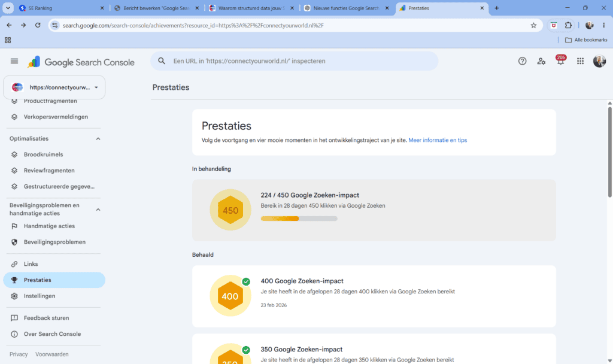Click the Prestaties trophy icon
Screen dimensions: 613x364
point(14,280)
